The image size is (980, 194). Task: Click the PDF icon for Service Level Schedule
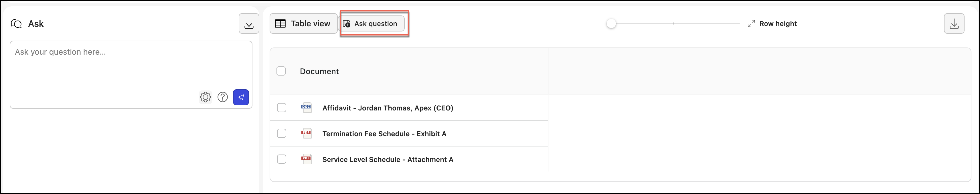[306, 159]
